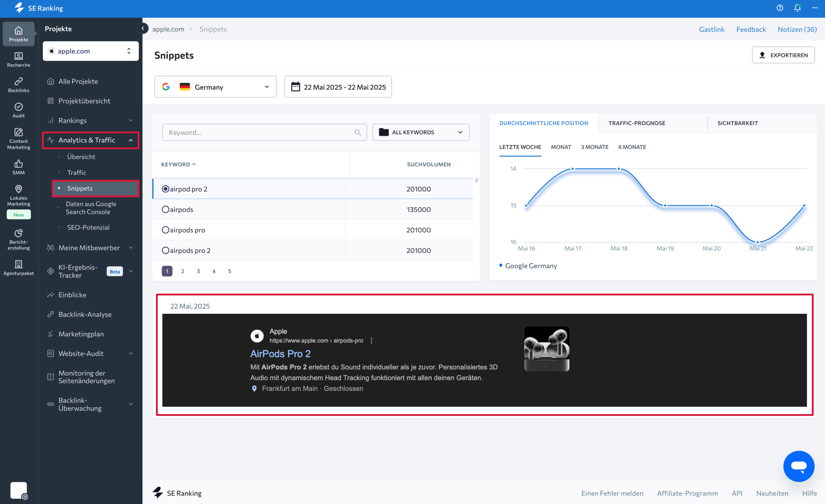Image resolution: width=825 pixels, height=504 pixels.
Task: Open Projektübersicht
Action: (x=84, y=101)
